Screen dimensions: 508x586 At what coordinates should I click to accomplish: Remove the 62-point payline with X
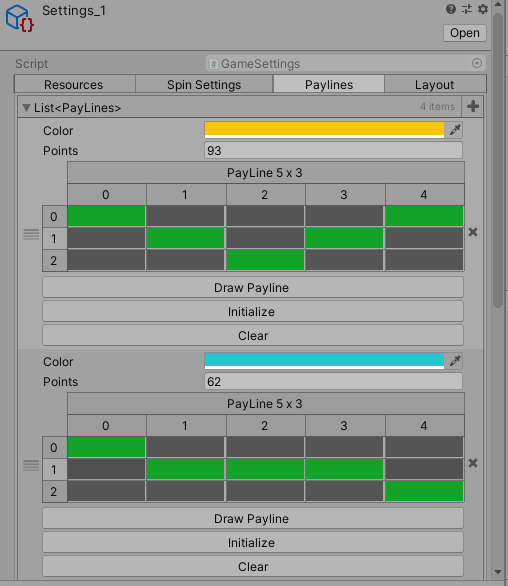(473, 463)
